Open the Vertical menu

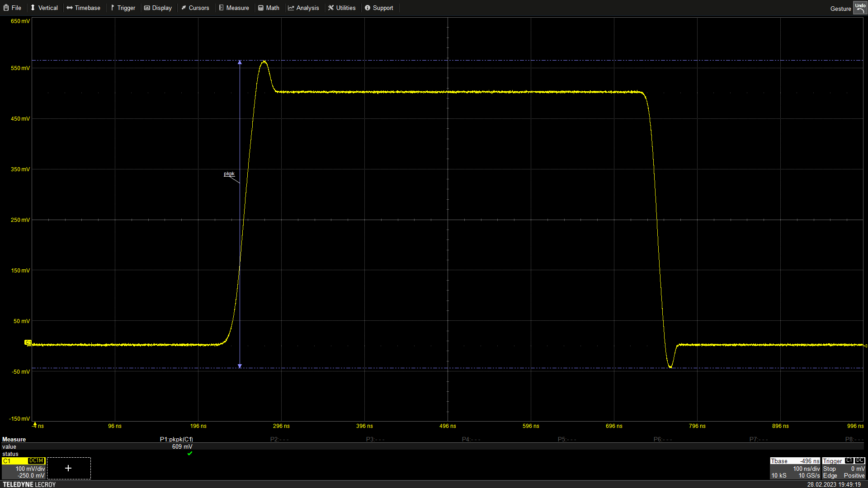tap(44, 8)
